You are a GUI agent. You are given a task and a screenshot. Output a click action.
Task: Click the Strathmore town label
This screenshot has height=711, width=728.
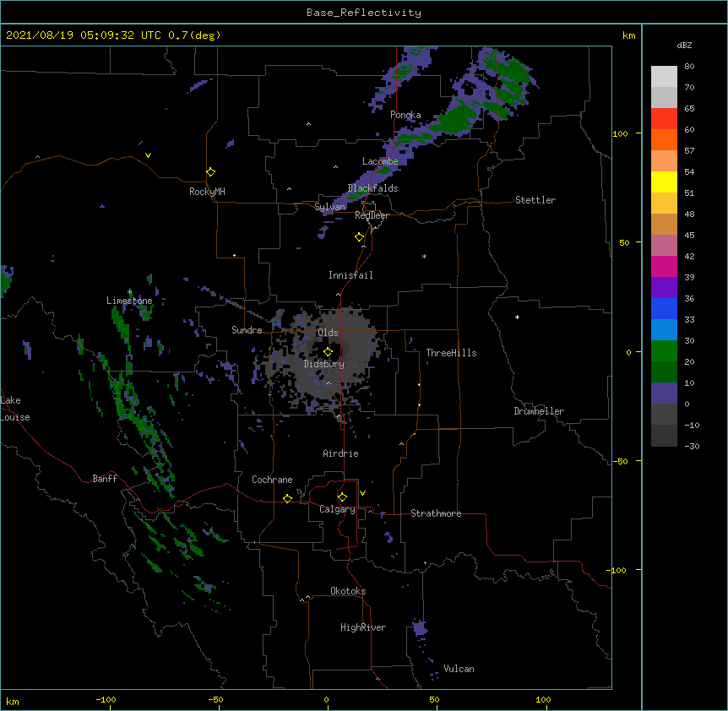pos(436,513)
